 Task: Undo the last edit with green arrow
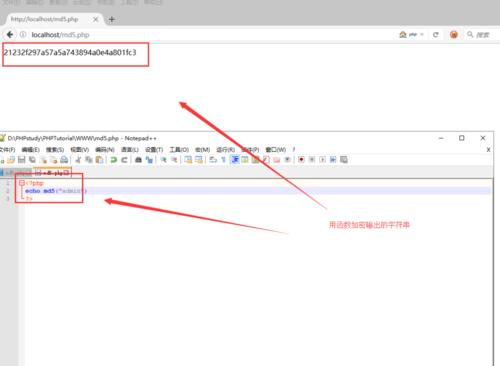click(114, 160)
